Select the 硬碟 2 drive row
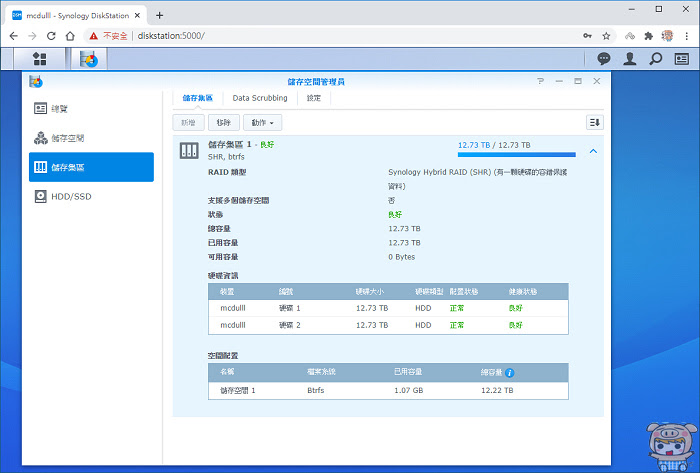The height and width of the screenshot is (473, 700). 388,325
